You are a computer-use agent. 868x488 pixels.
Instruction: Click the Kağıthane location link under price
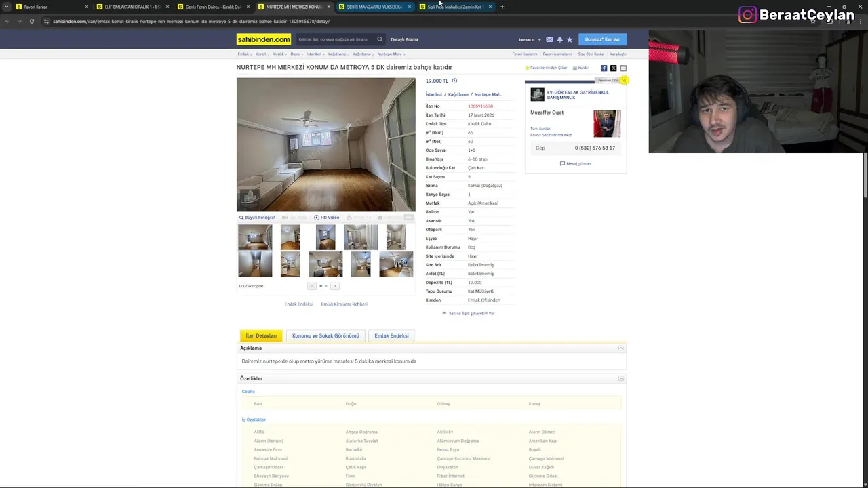[x=458, y=94]
